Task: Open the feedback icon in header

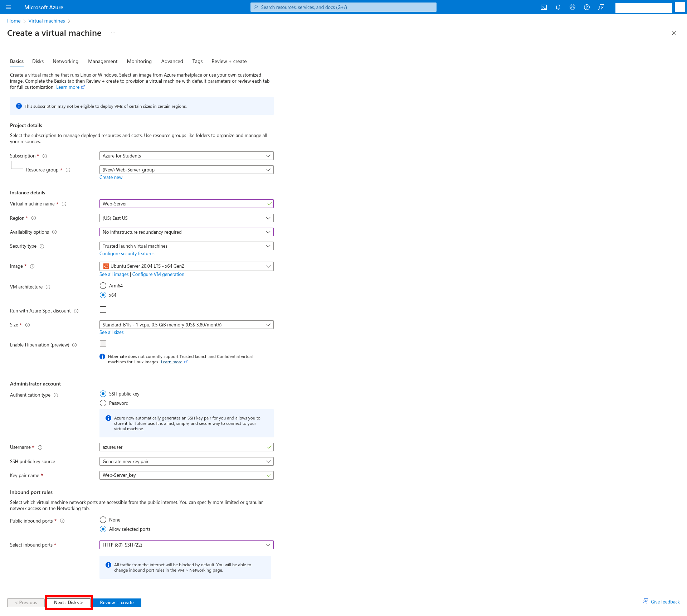Action: click(x=601, y=7)
